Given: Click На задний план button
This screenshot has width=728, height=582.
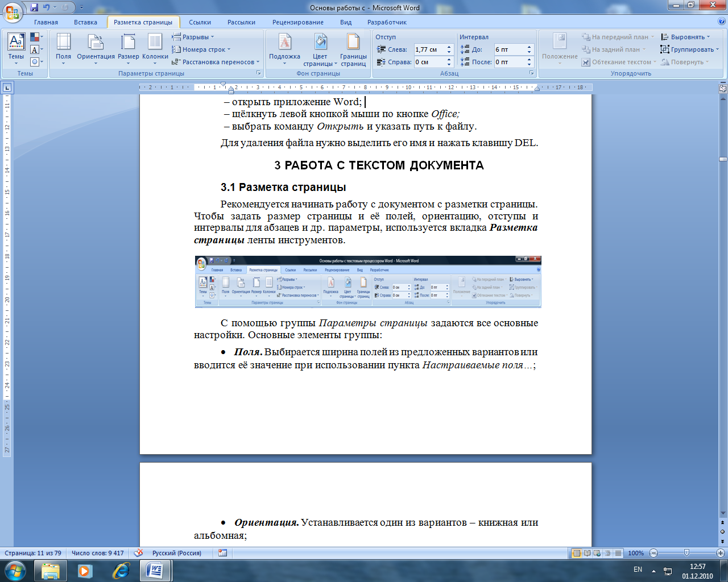Looking at the screenshot, I should (614, 49).
